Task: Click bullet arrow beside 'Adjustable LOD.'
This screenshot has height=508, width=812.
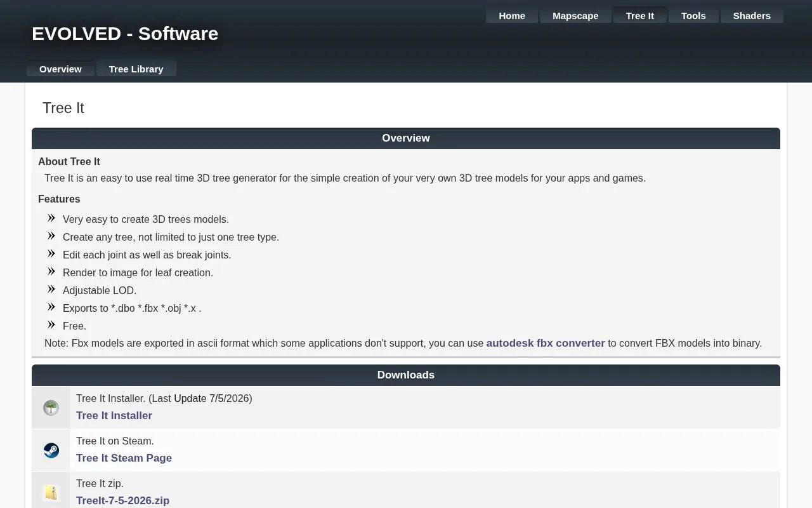Action: (51, 289)
